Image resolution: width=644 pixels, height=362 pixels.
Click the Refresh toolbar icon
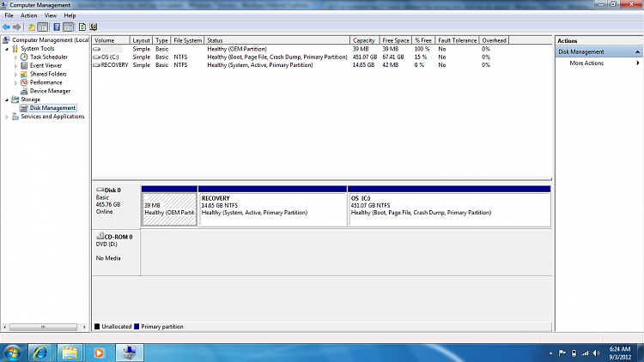[82, 27]
